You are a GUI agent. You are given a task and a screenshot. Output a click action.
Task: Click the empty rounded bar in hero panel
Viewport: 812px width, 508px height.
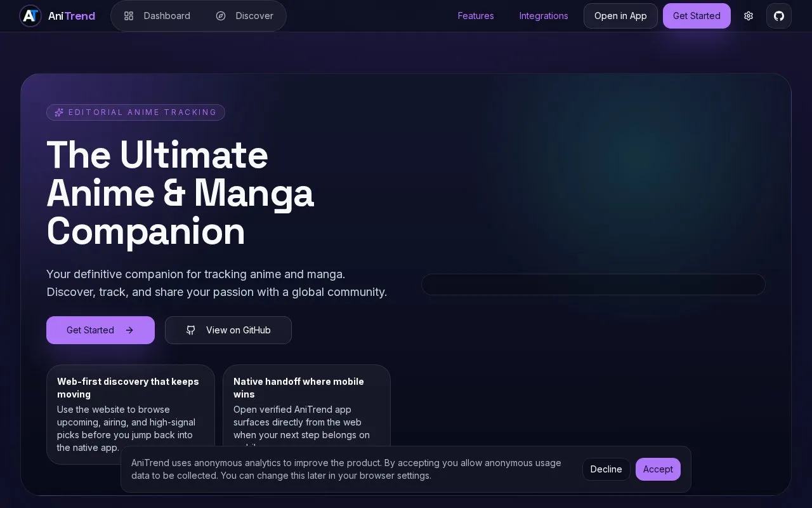click(x=593, y=284)
